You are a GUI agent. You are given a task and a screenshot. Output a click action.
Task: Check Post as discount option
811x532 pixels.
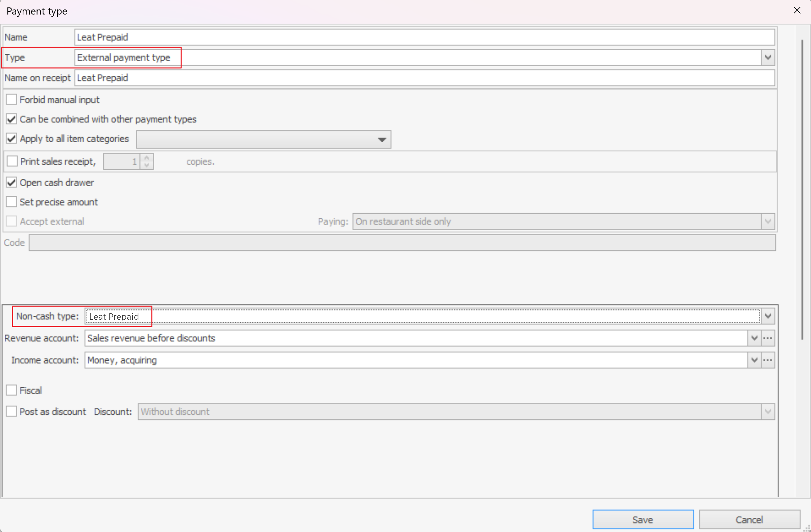point(11,411)
